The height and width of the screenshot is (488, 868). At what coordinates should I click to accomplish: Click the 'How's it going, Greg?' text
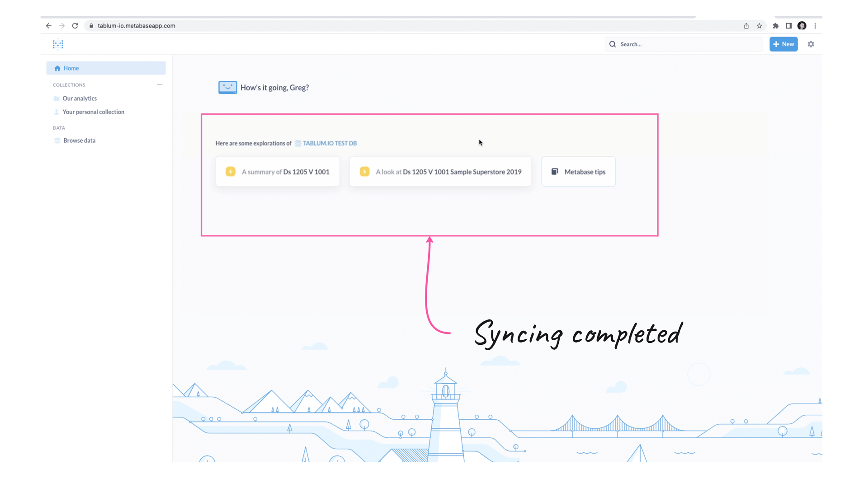tap(274, 88)
